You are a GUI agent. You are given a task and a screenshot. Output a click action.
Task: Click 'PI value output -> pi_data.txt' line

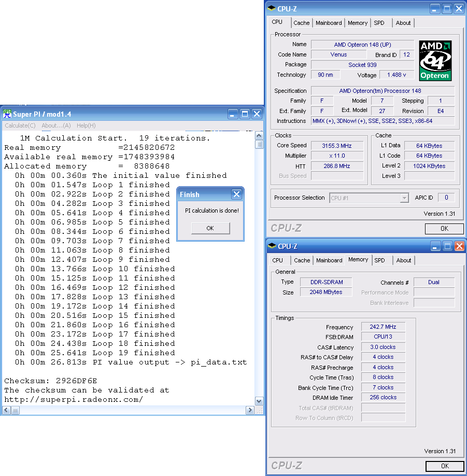coord(131,362)
